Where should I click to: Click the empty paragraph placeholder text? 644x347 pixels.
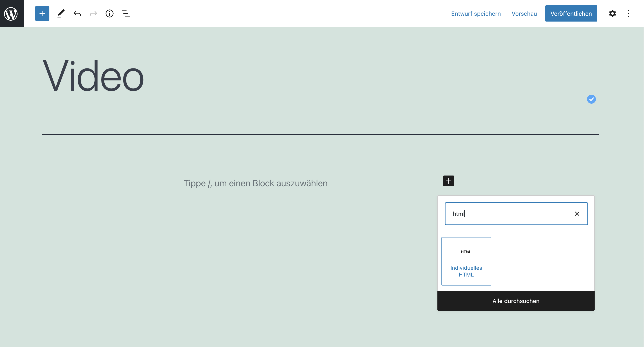click(255, 183)
